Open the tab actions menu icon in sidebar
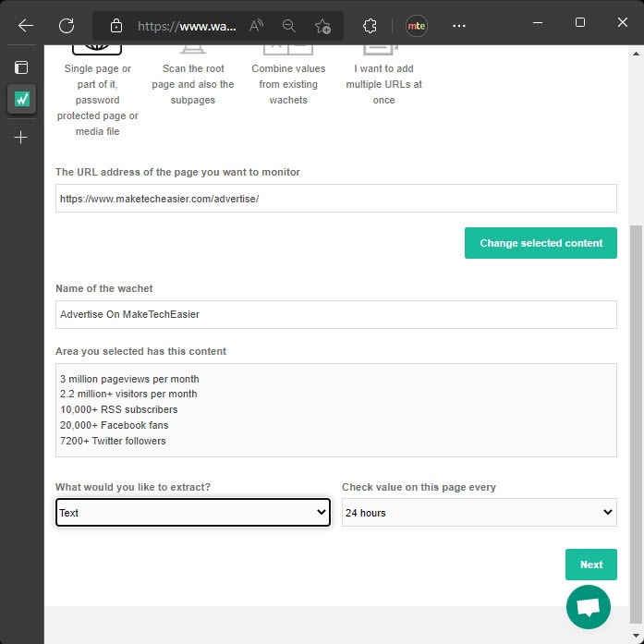 coord(21,67)
